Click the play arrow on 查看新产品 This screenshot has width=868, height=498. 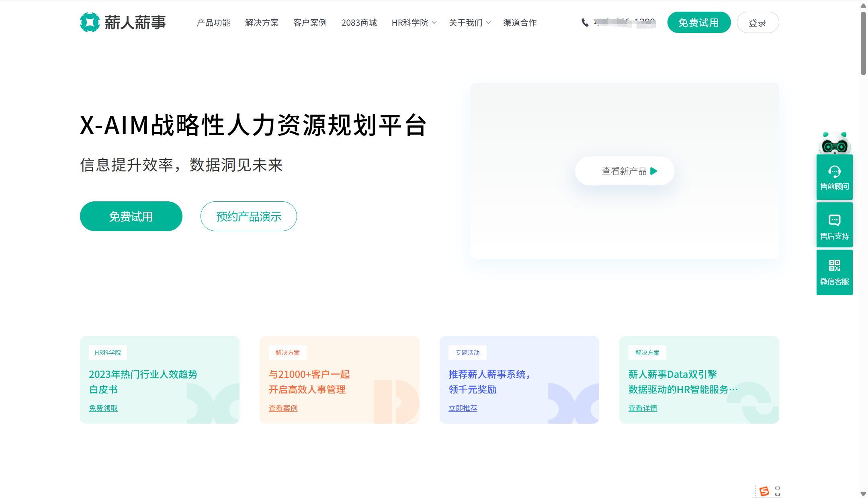(654, 170)
